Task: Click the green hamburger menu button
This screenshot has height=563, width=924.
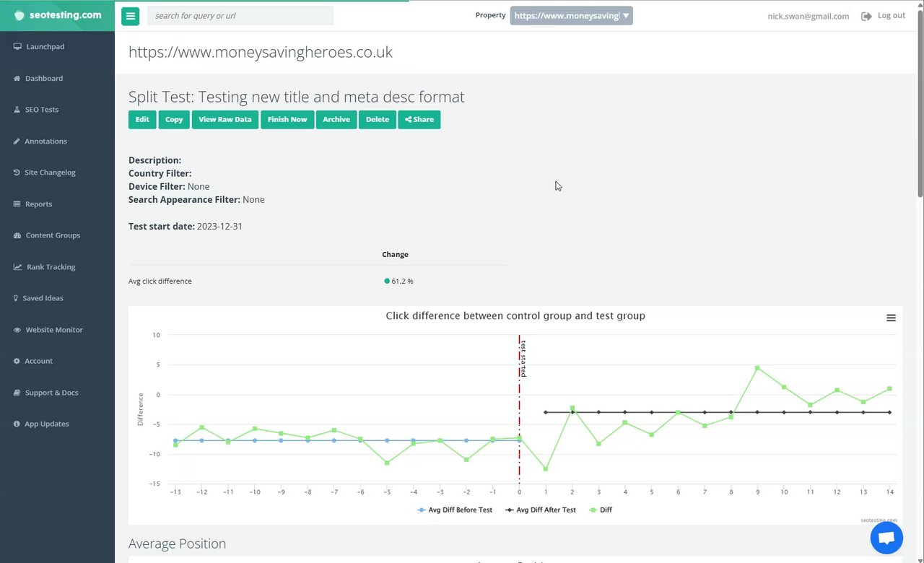Action: coord(130,16)
